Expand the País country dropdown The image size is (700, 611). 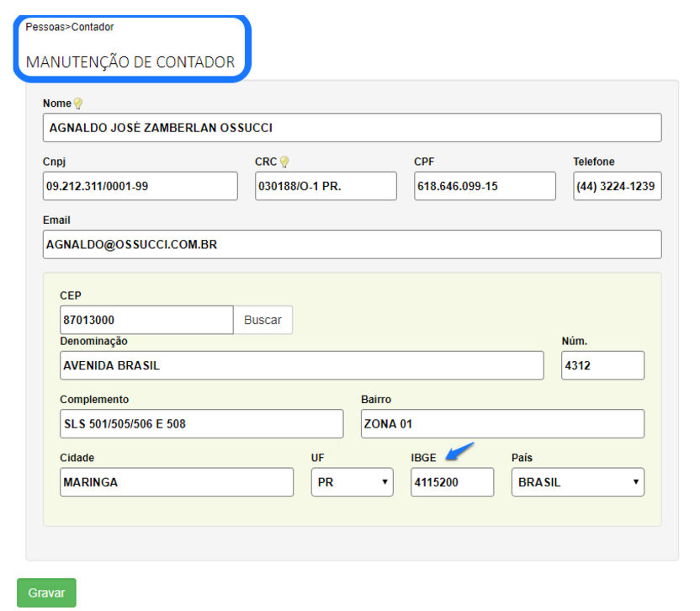(577, 482)
